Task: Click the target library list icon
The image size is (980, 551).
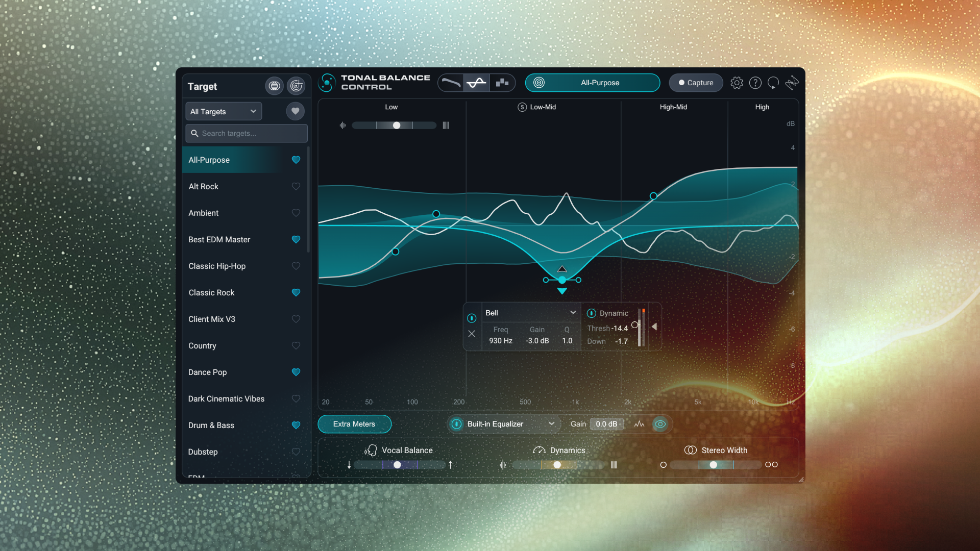Action: (x=274, y=86)
